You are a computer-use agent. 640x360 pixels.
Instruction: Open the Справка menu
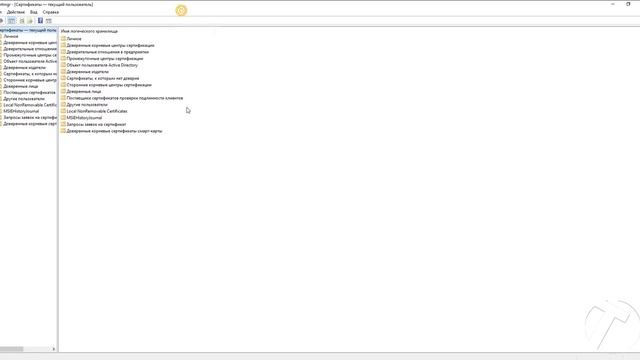pyautogui.click(x=51, y=12)
